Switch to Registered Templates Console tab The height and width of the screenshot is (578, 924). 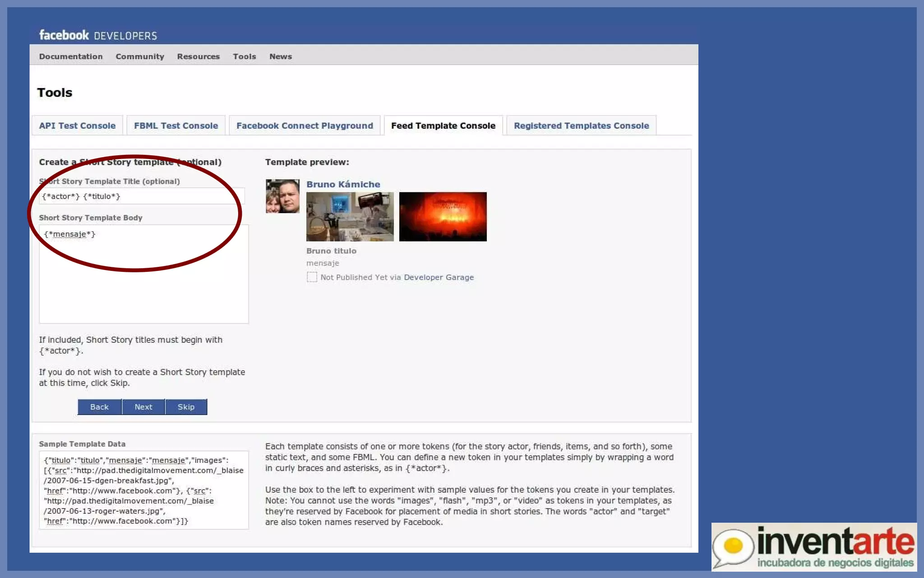coord(581,126)
